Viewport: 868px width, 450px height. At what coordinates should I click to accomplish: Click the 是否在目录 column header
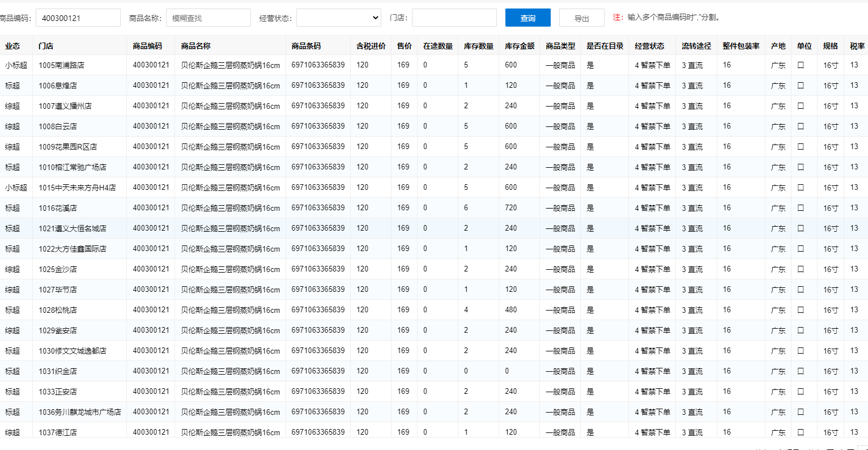tap(605, 46)
